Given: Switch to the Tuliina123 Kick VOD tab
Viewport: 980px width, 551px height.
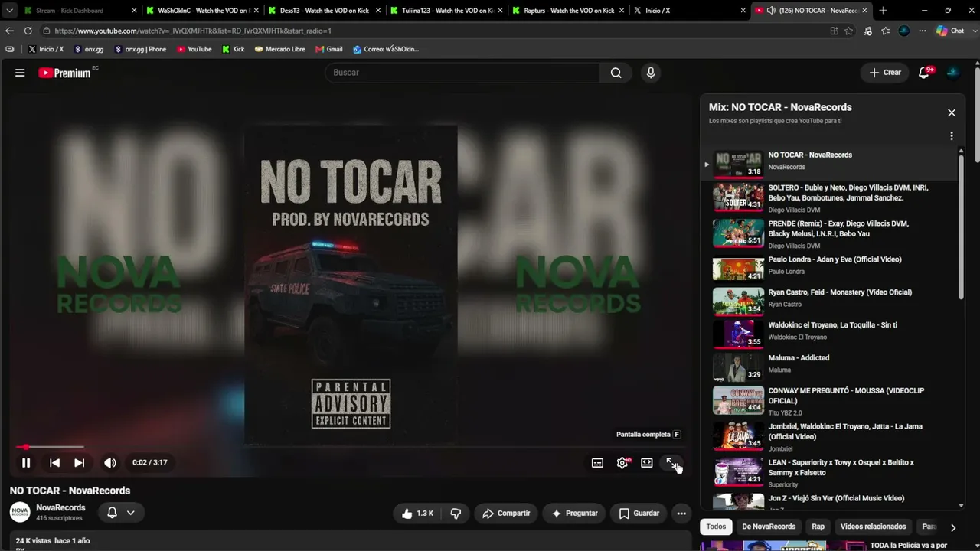Looking at the screenshot, I should pos(446,11).
